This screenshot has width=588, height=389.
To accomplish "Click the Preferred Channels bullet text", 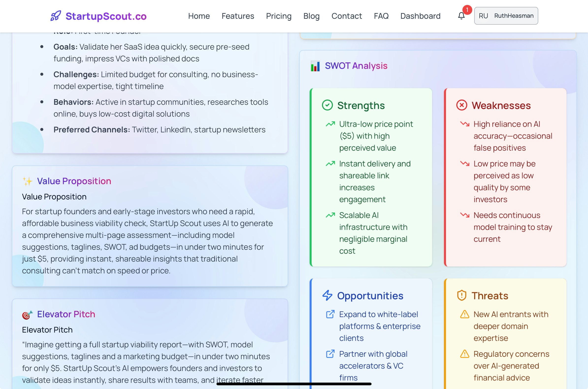I will click(159, 129).
